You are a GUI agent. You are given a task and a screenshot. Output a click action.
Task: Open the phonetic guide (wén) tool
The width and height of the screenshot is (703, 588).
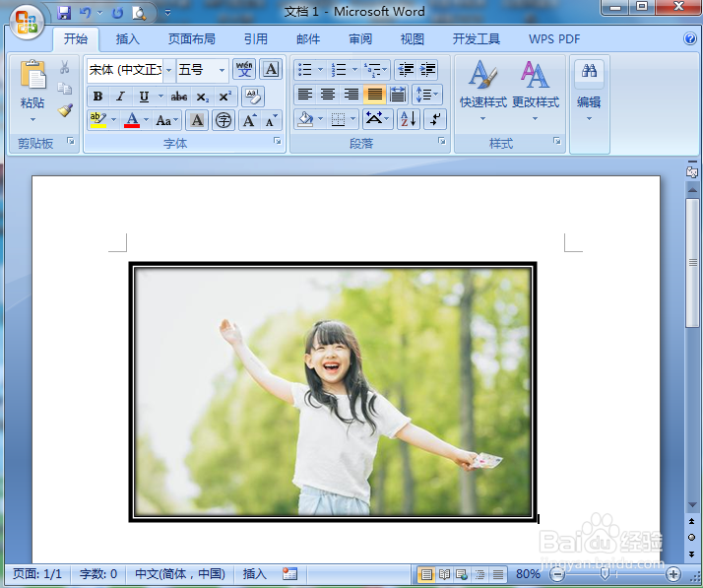[244, 70]
